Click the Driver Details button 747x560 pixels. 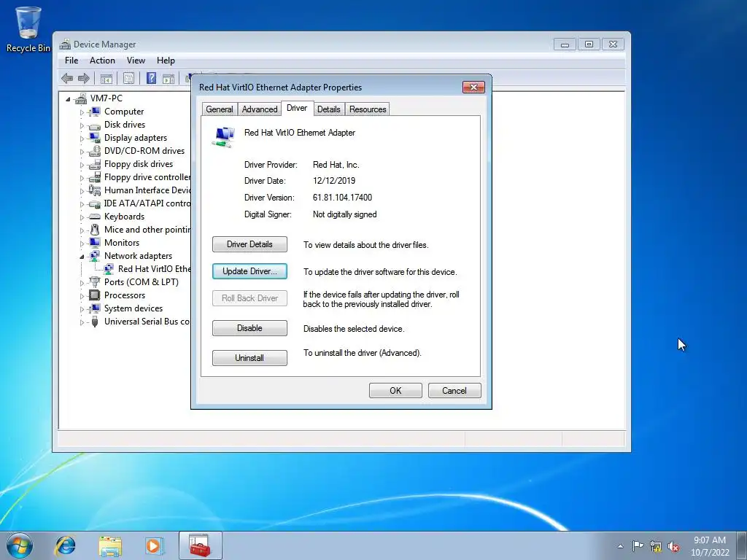click(x=249, y=244)
